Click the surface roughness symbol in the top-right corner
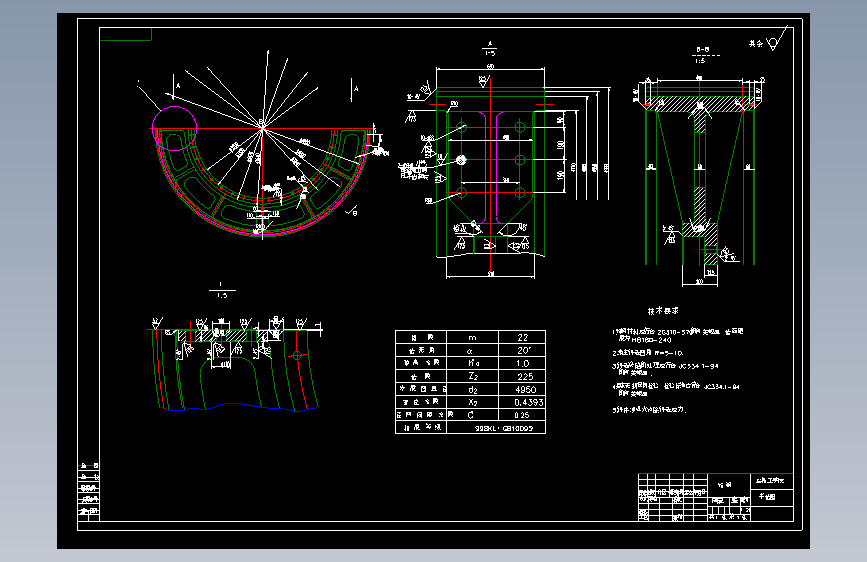Viewport: 867px width, 562px height. pos(775,39)
